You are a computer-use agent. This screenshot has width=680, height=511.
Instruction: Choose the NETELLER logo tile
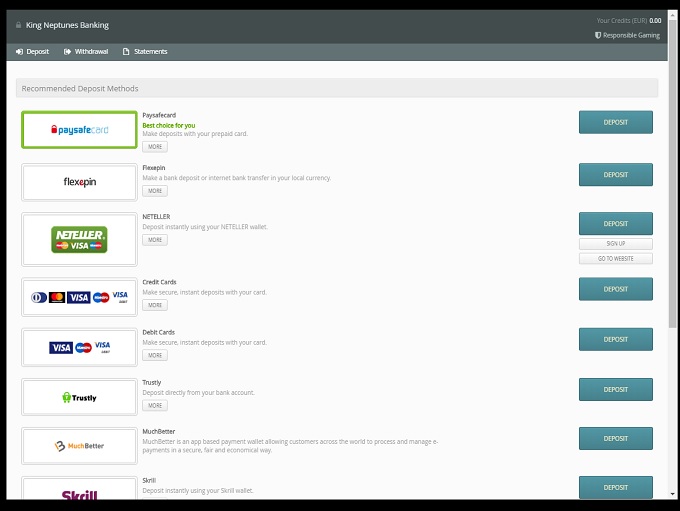79,239
